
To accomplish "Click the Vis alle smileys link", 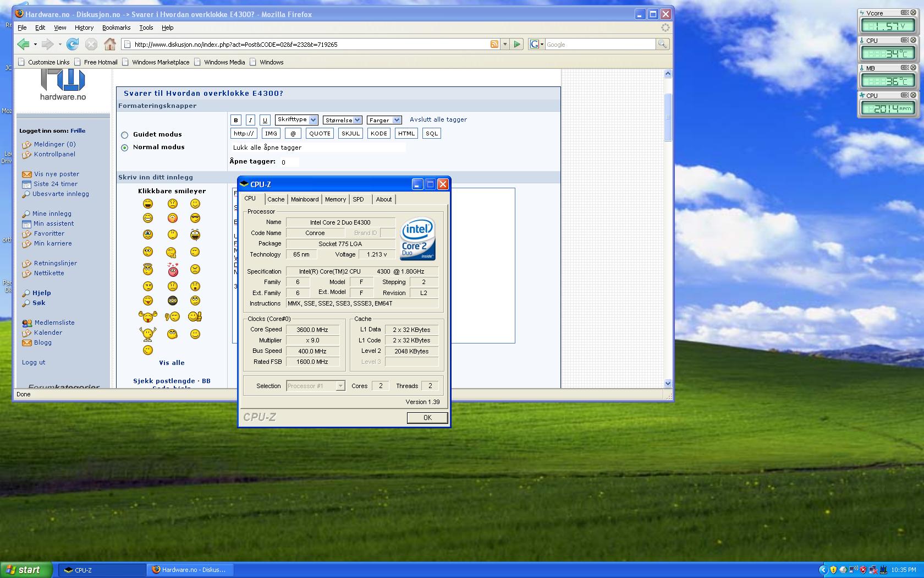I will coord(172,363).
